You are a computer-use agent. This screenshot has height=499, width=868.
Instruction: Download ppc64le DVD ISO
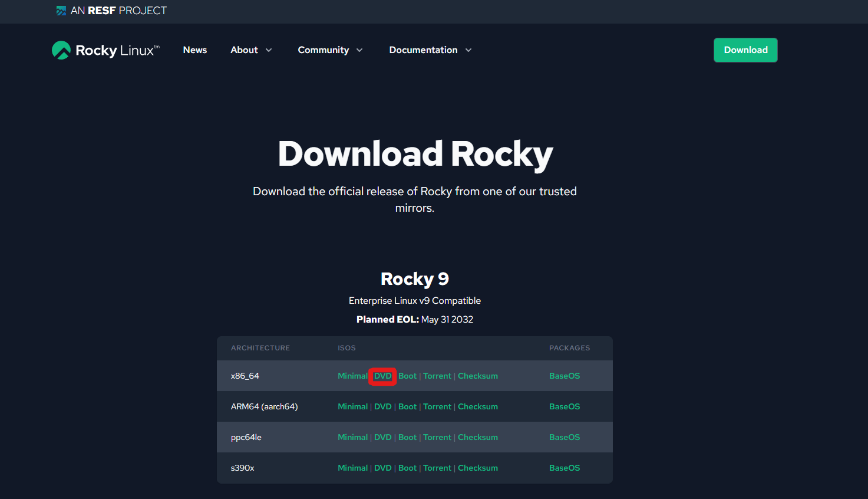click(x=382, y=437)
